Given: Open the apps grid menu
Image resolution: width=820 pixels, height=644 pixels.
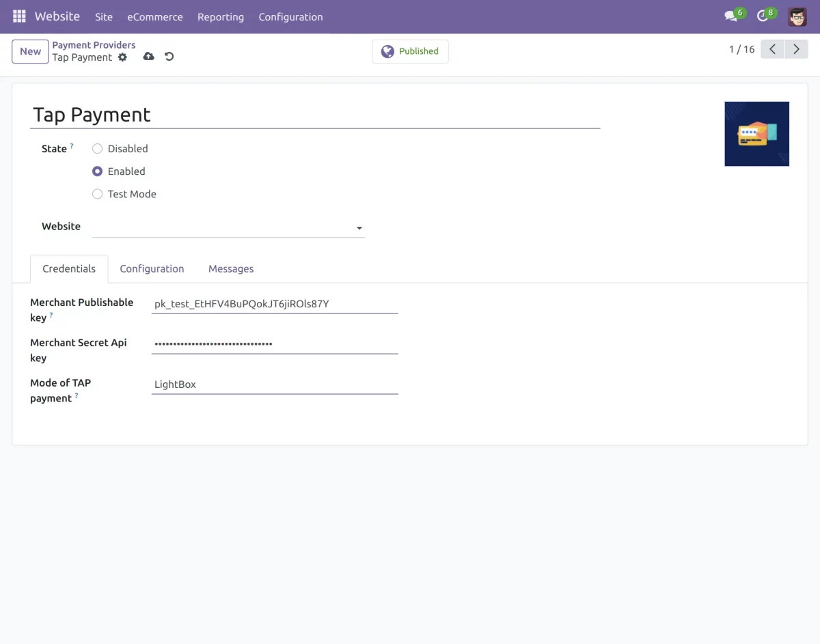Looking at the screenshot, I should 18,16.
